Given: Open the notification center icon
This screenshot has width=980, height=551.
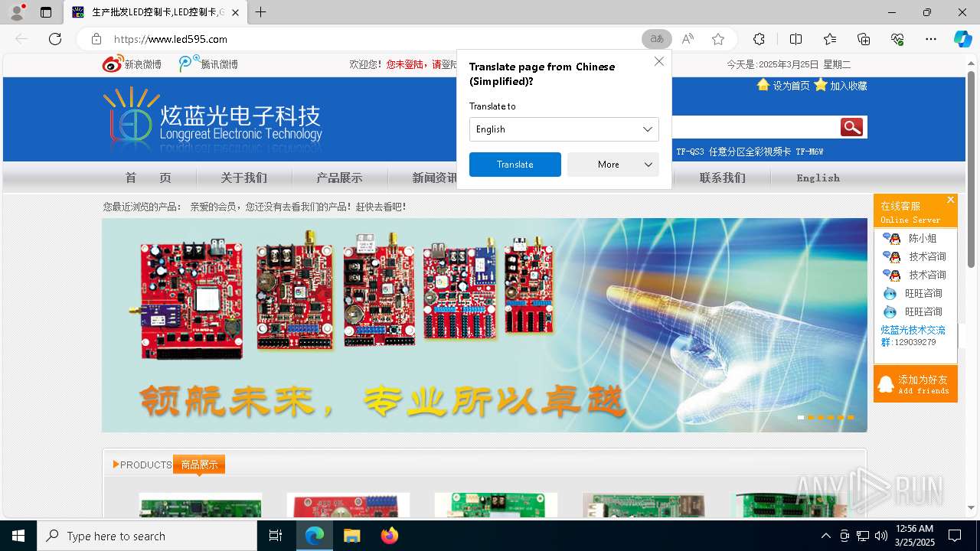Looking at the screenshot, I should pos(955,536).
